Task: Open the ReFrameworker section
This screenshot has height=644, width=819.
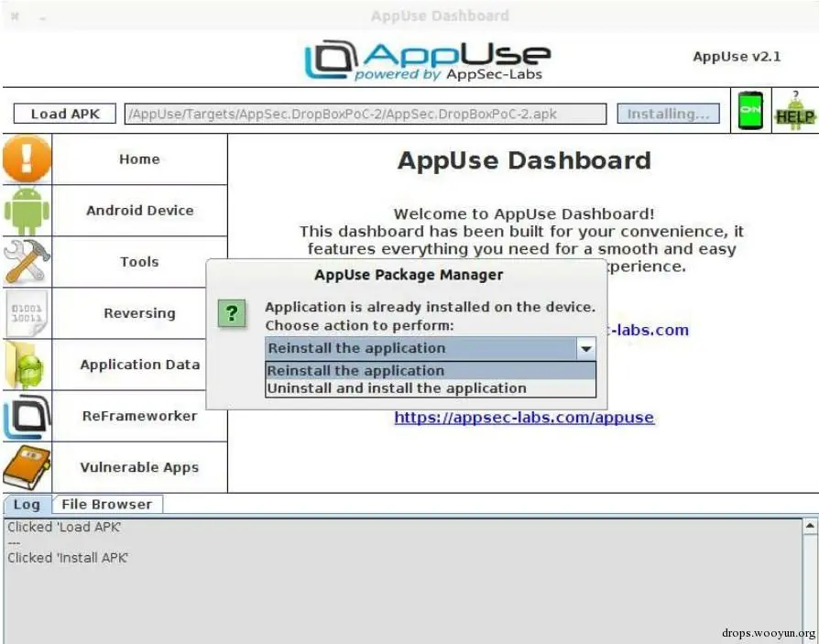Action: tap(139, 416)
